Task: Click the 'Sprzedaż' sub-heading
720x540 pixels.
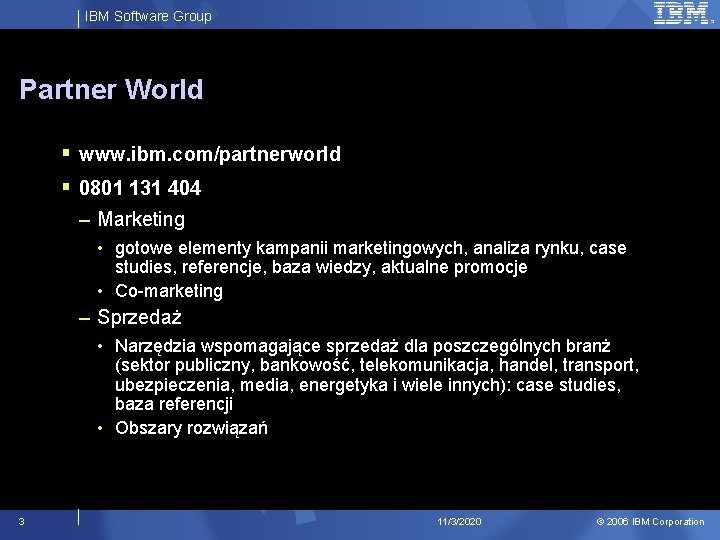Action: coord(140,317)
